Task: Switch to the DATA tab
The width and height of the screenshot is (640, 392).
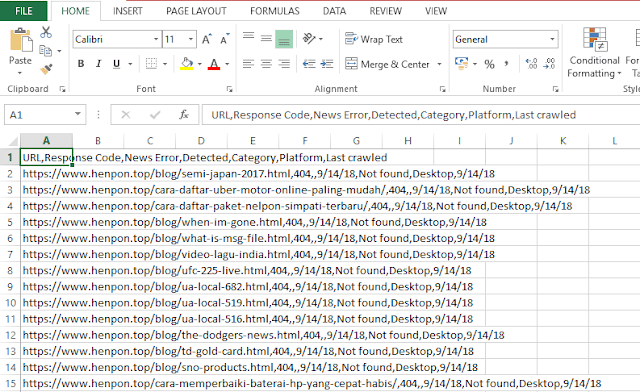Action: 334,11
